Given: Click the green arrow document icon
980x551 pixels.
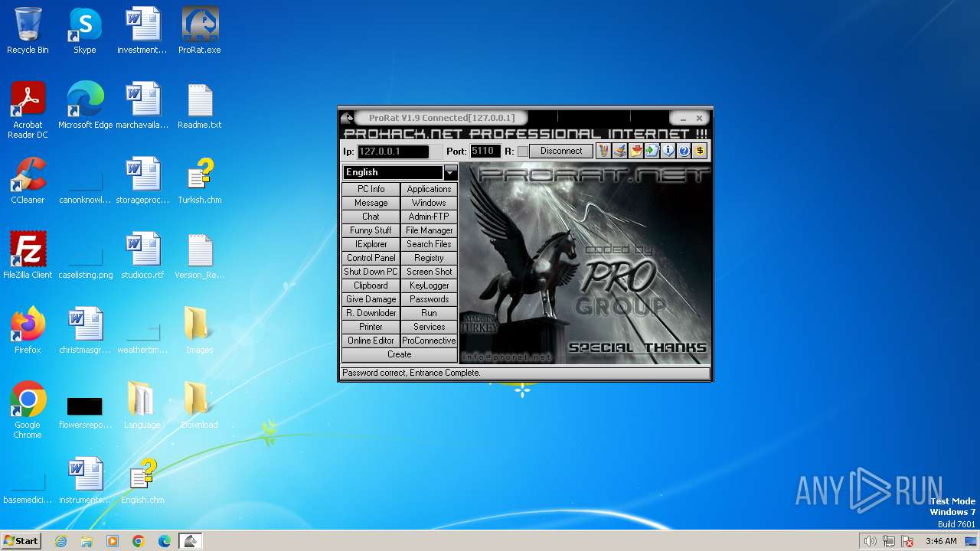Looking at the screenshot, I should [x=652, y=151].
